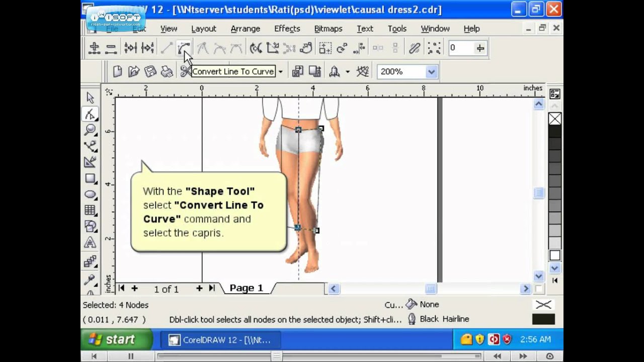Make the selected node Cusp

(x=203, y=48)
